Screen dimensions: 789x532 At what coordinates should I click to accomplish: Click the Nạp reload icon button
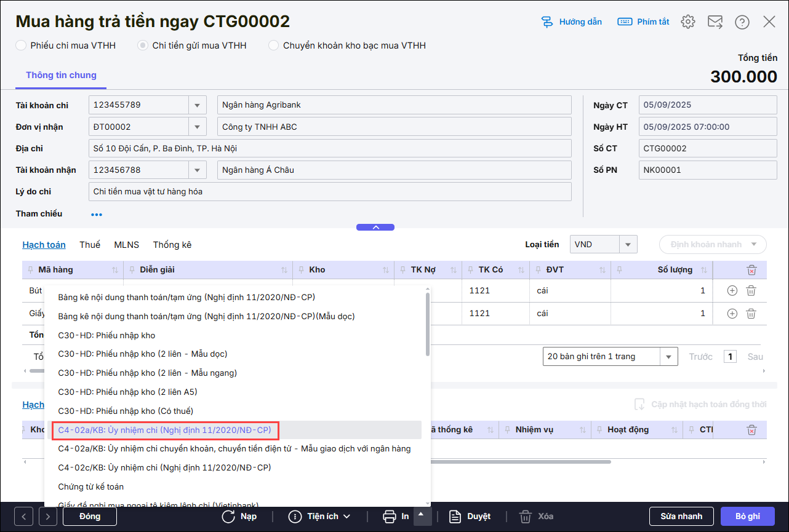tap(239, 516)
